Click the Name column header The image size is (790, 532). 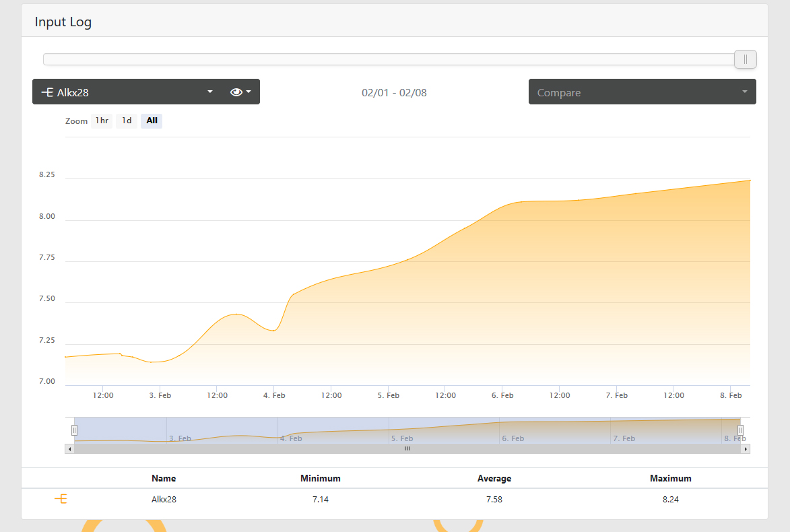click(x=164, y=478)
